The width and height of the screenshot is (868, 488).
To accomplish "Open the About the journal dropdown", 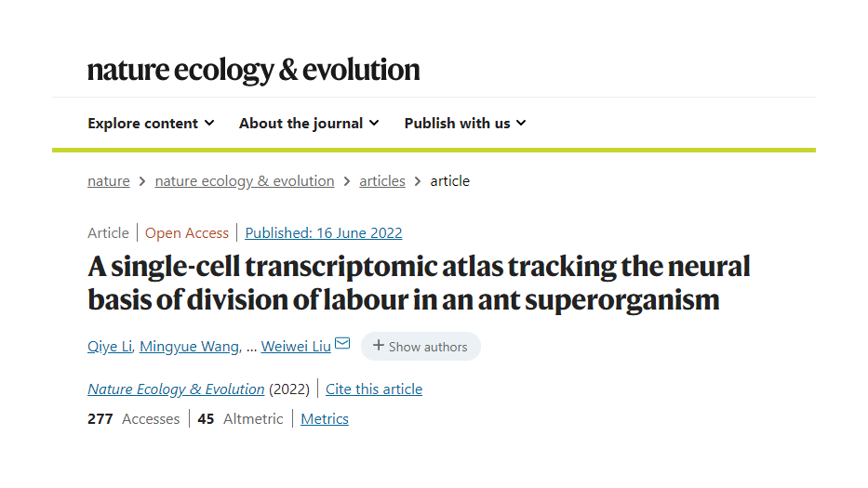I will 309,124.
